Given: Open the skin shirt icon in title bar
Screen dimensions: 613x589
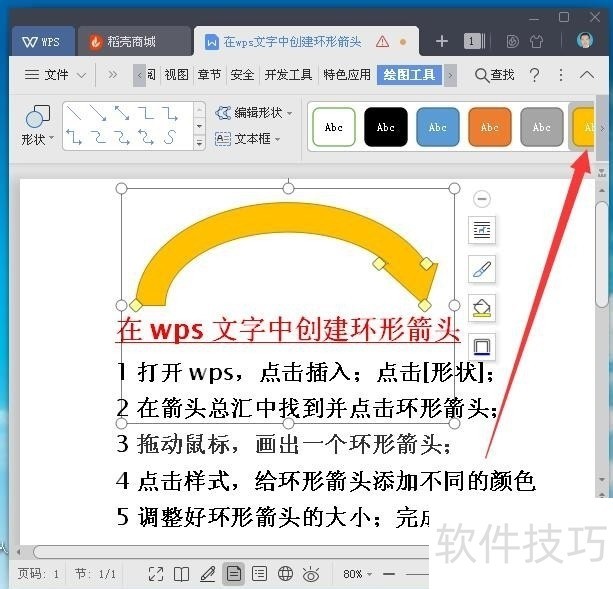Looking at the screenshot, I should coord(536,41).
